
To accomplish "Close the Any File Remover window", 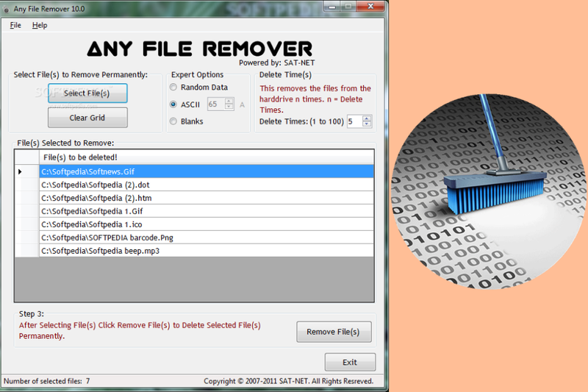I will point(370,6).
